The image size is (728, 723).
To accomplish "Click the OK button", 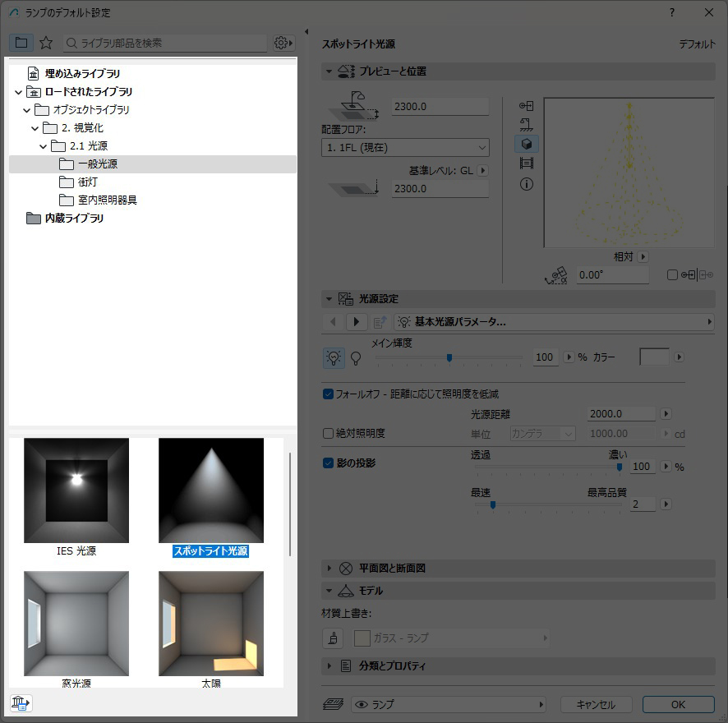I will click(x=678, y=705).
